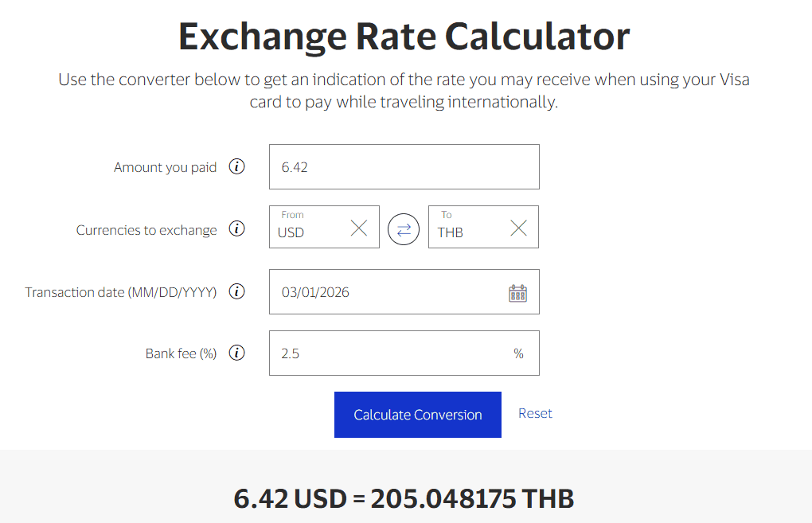Click the Transaction date (MM/DD/YYYY) label
This screenshot has height=523, width=812.
click(120, 292)
